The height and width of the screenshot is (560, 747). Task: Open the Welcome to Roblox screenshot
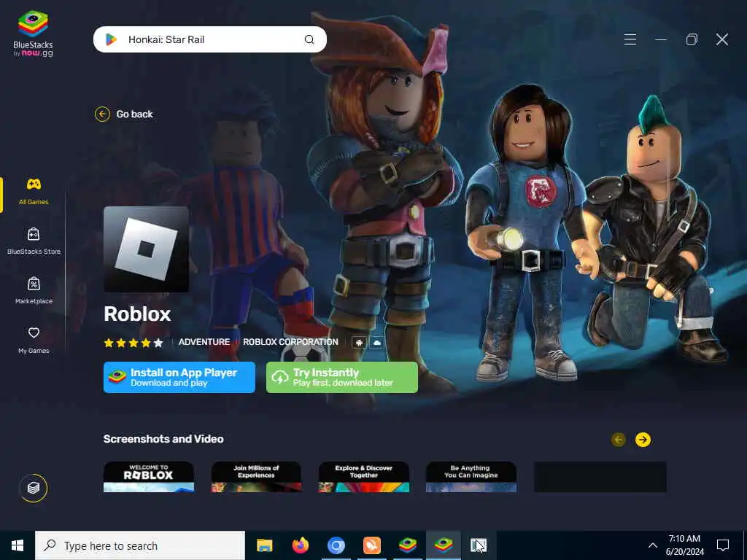[x=149, y=477]
